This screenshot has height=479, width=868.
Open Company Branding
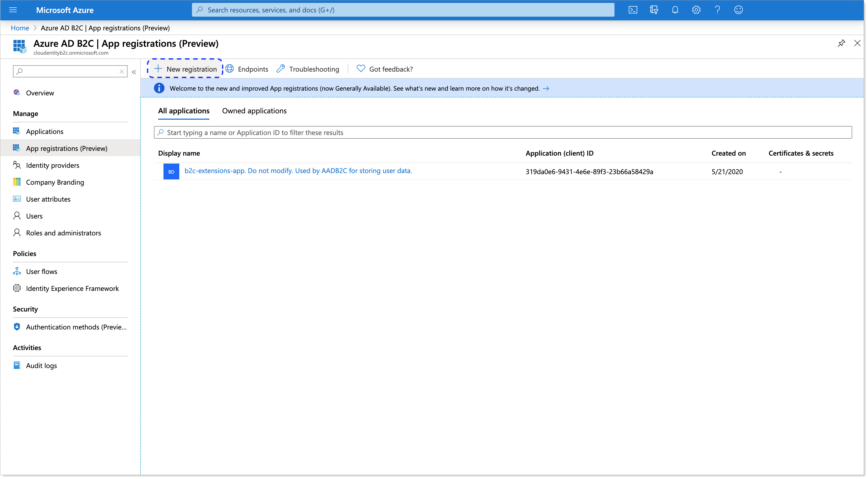click(x=55, y=182)
